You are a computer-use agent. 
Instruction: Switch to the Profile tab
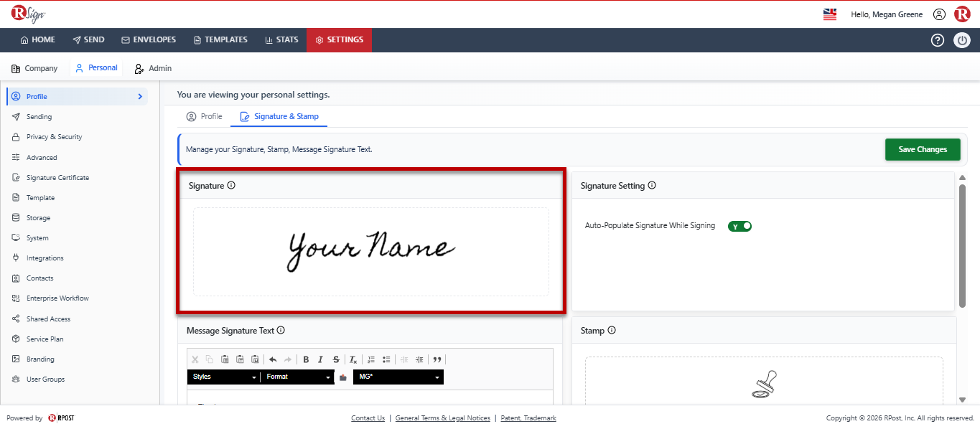(204, 116)
